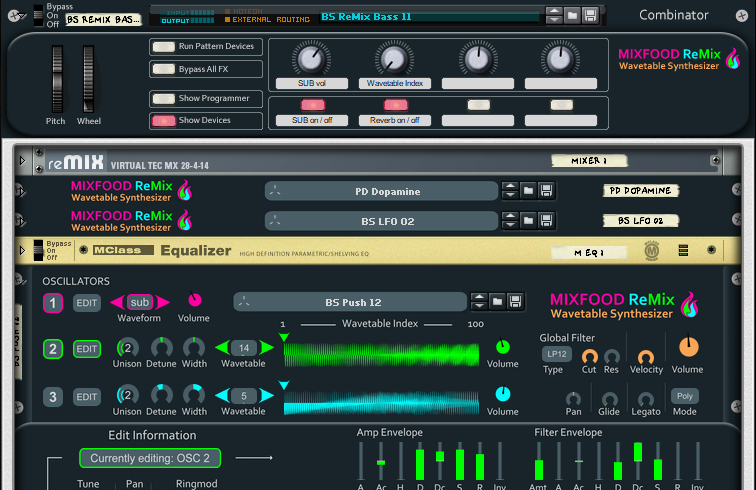Image resolution: width=756 pixels, height=490 pixels.
Task: Expand the BS LFO 02 synth device
Action: click(x=20, y=221)
